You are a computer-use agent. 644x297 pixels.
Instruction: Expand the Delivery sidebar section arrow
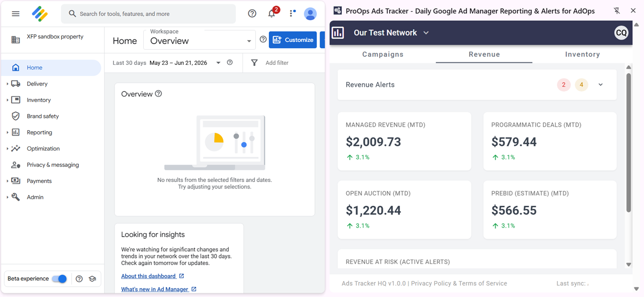click(7, 84)
